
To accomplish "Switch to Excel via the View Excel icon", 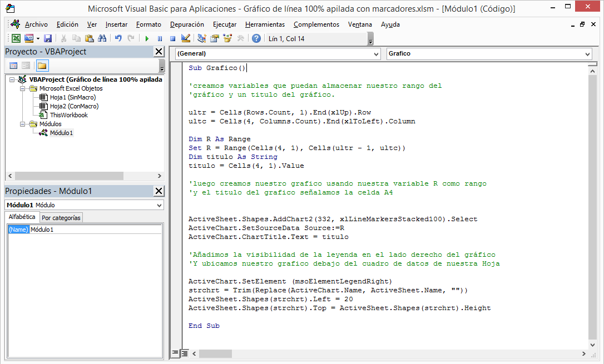I will (x=16, y=38).
